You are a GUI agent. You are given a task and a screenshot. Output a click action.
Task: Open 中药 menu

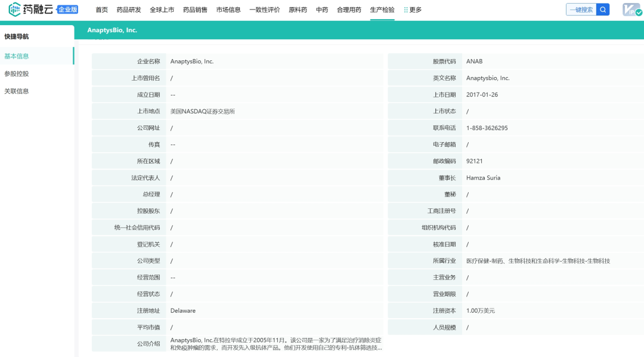tap(322, 10)
